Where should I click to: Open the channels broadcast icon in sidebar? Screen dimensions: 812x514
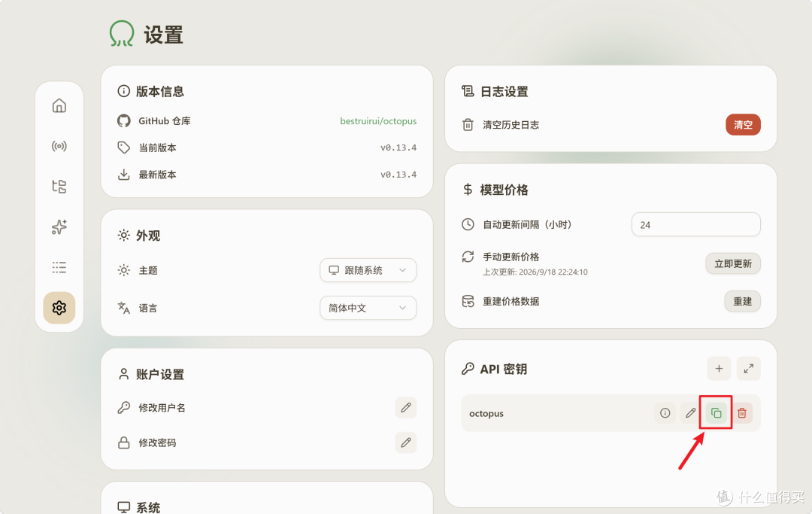[59, 146]
